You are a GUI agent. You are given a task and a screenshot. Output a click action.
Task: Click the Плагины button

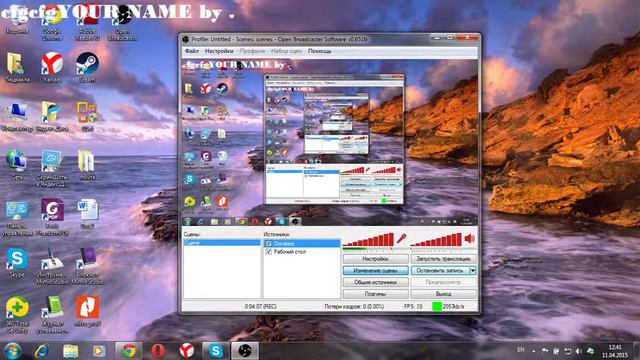click(x=376, y=294)
